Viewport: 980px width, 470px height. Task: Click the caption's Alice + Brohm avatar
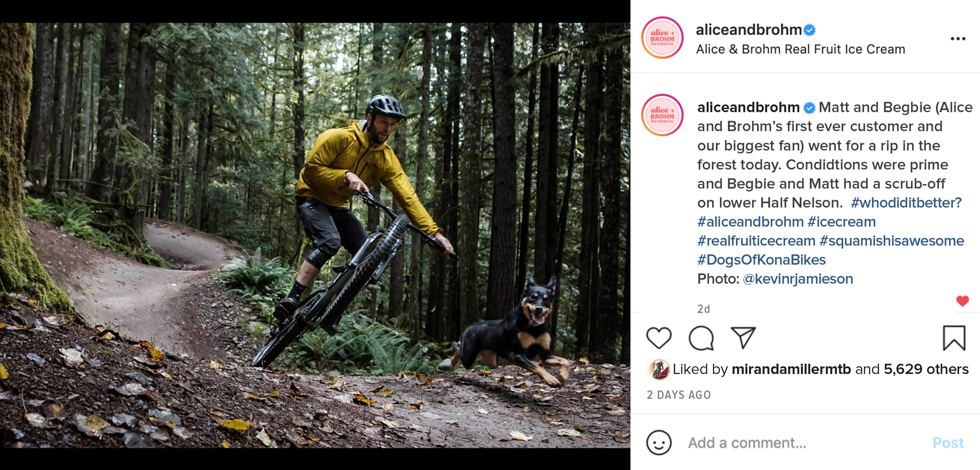662,115
